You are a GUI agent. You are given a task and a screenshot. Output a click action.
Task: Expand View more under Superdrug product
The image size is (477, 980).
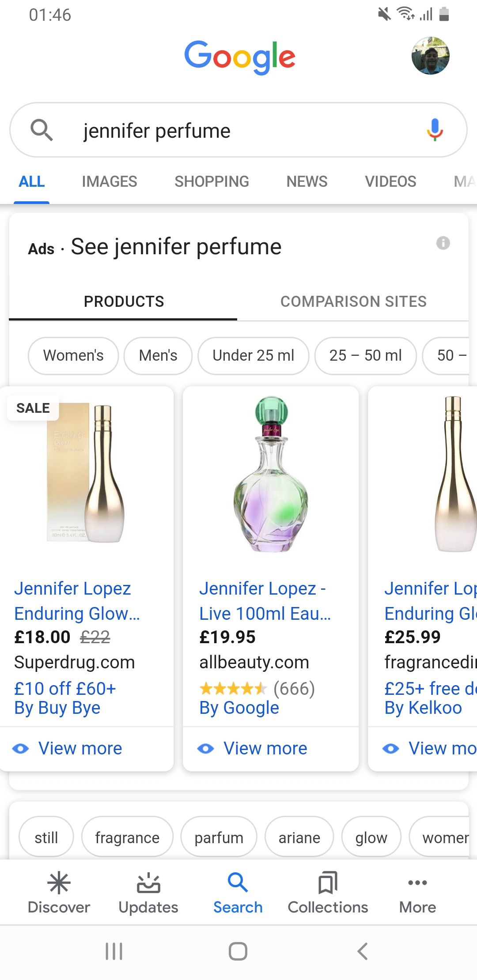point(79,749)
